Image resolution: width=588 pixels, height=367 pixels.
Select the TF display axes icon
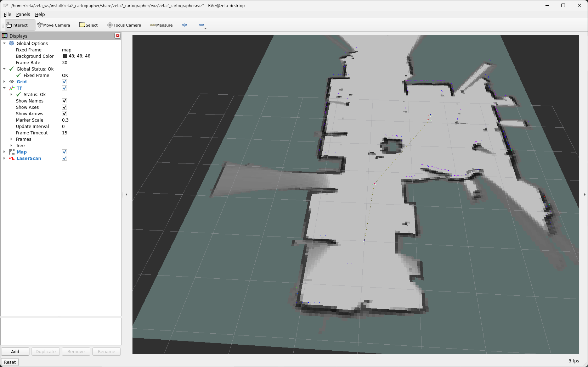(x=12, y=88)
